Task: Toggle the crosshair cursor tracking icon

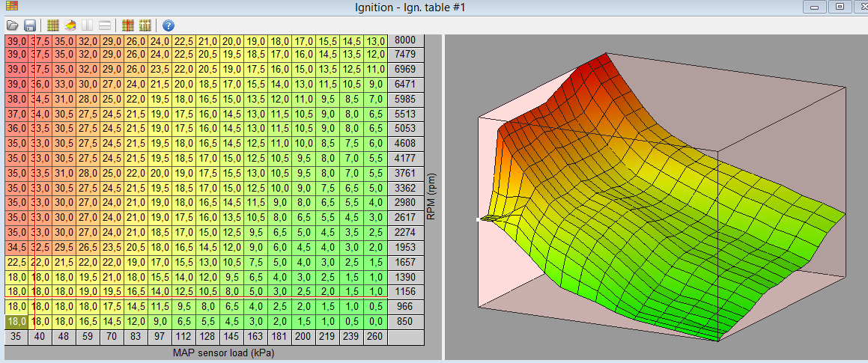Action: tap(128, 25)
